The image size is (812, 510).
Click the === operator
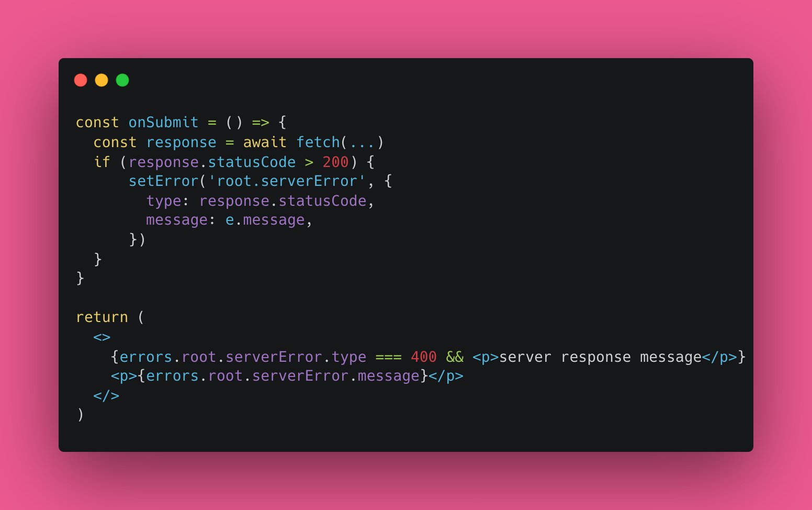point(388,357)
